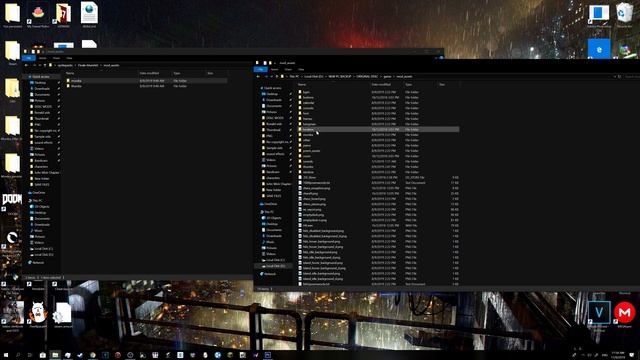Launch Microsoft Edge from the desktop
640x360 pixels.
coord(599,49)
